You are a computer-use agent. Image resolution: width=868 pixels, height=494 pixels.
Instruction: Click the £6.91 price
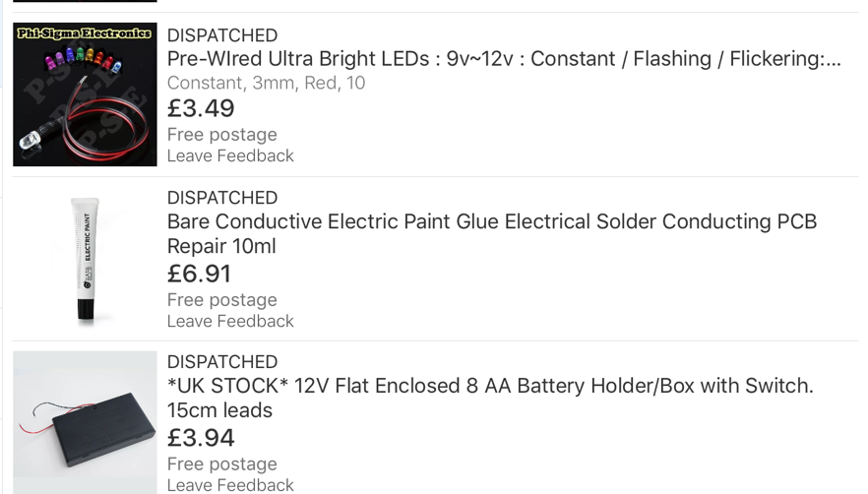coord(200,274)
